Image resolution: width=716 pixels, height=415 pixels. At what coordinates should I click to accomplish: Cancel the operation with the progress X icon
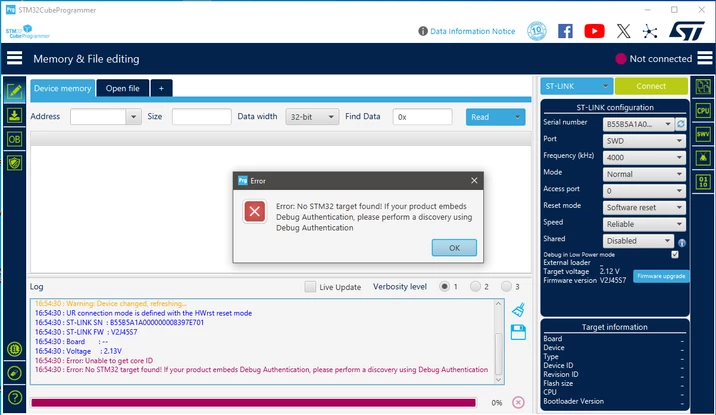click(518, 402)
